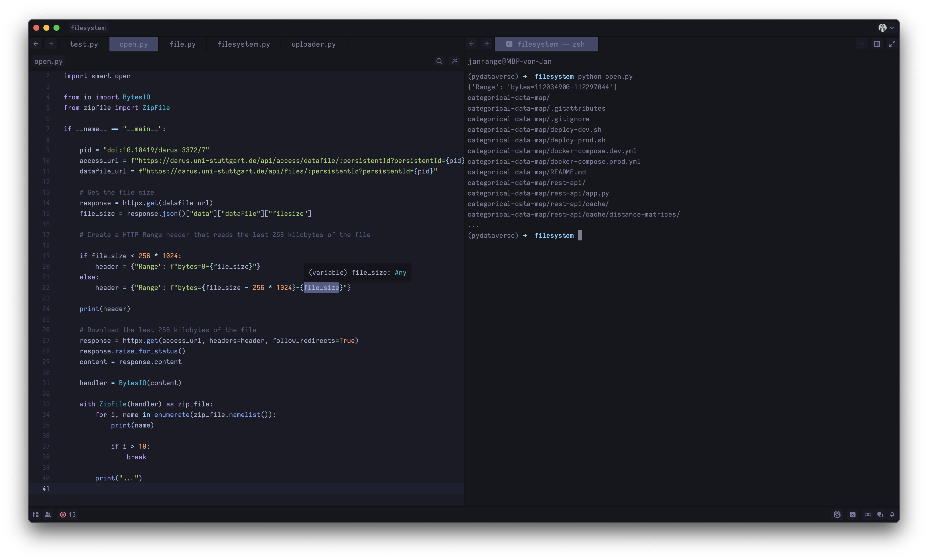
Task: Switch to the filesystem.py tab
Action: coord(243,44)
